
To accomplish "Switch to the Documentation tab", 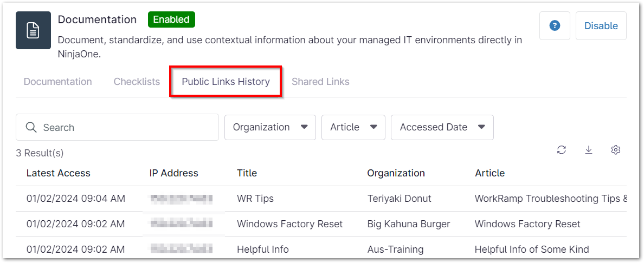I will click(58, 82).
